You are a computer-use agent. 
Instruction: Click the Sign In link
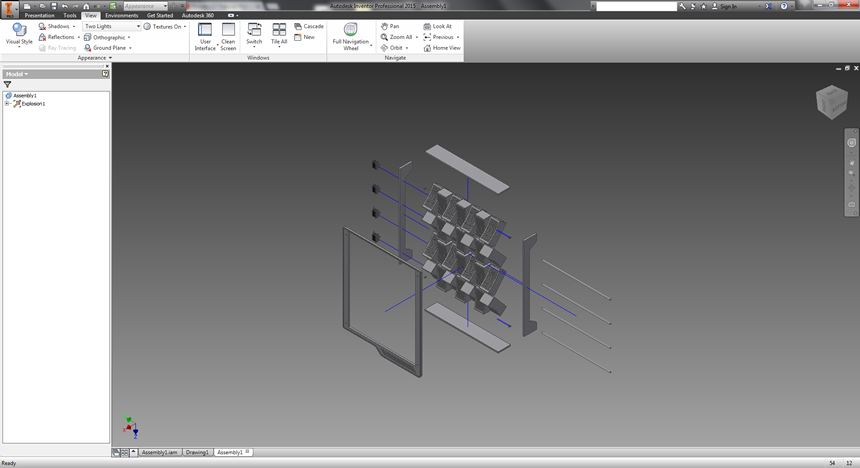tap(728, 6)
